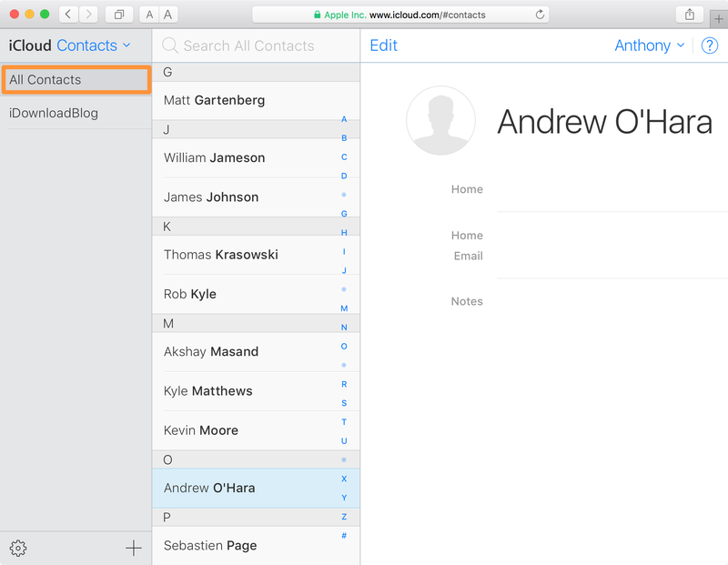Jump to letter N in the index
Screen dimensions: 728x565
(x=344, y=328)
